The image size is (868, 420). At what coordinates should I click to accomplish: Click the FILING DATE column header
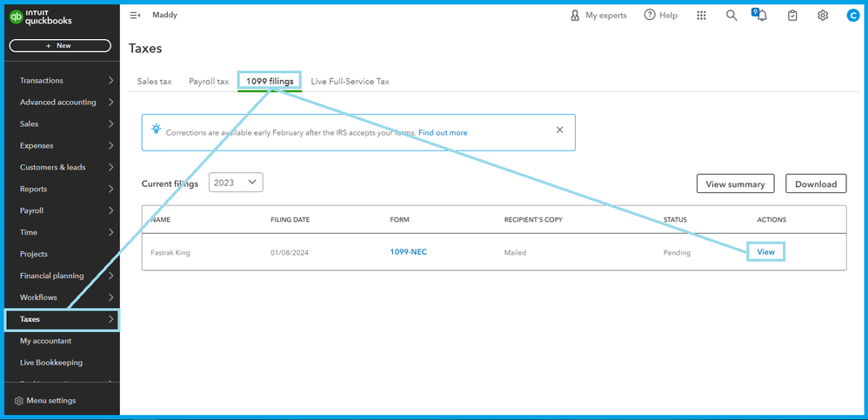[290, 220]
